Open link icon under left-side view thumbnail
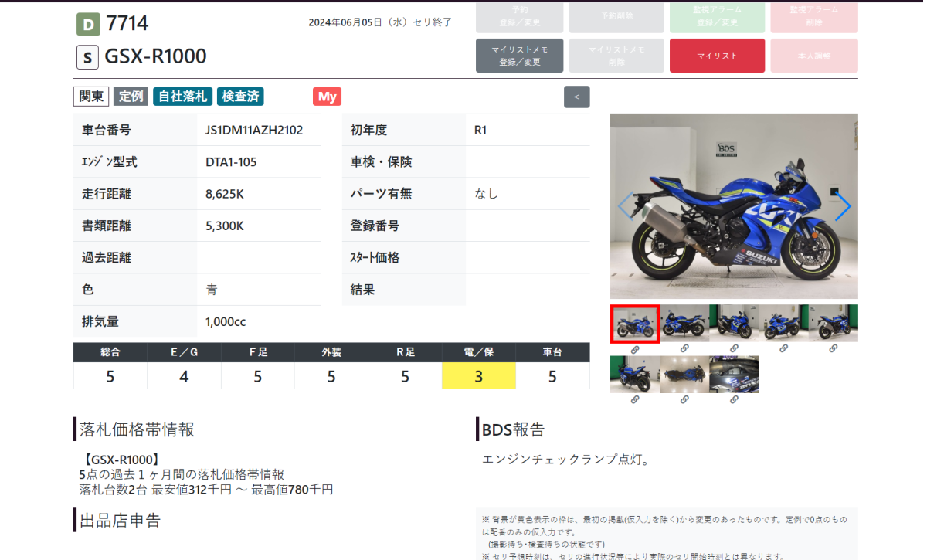The width and height of the screenshot is (927, 560). click(684, 349)
